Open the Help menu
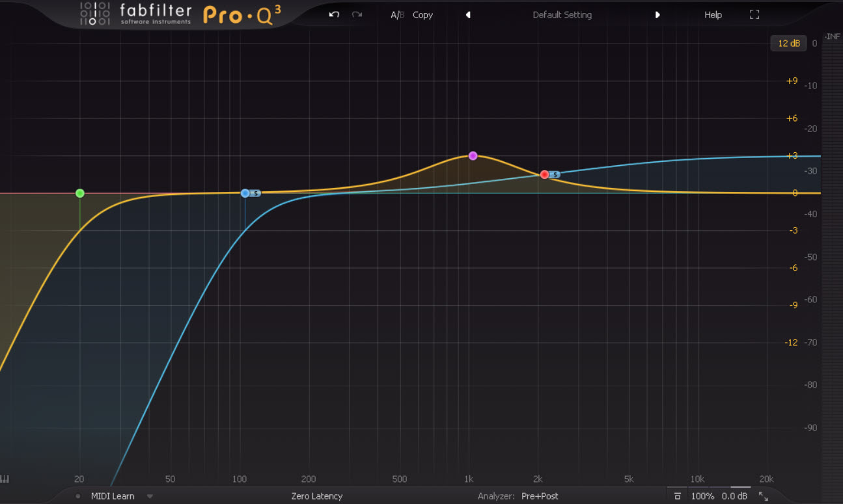This screenshot has height=504, width=843. [713, 15]
